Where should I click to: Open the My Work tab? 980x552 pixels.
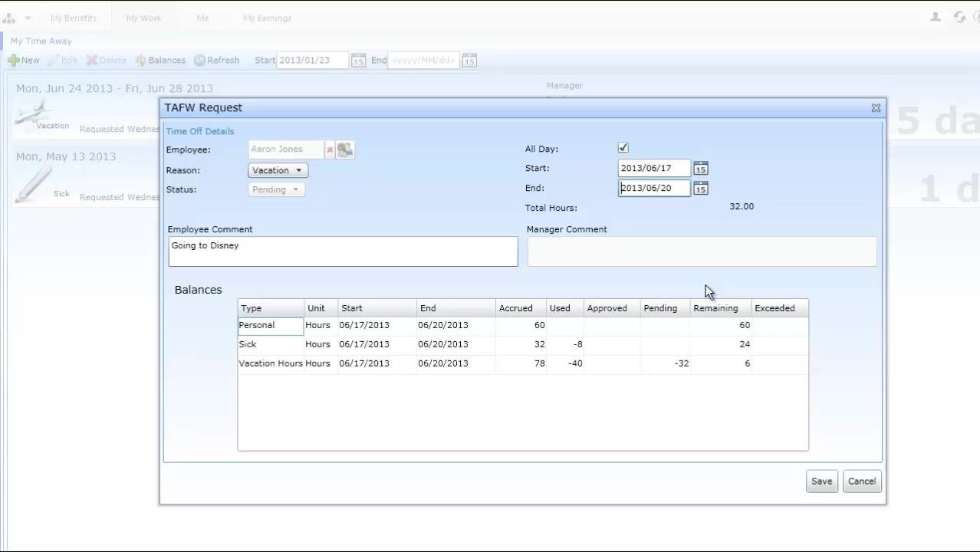(143, 18)
